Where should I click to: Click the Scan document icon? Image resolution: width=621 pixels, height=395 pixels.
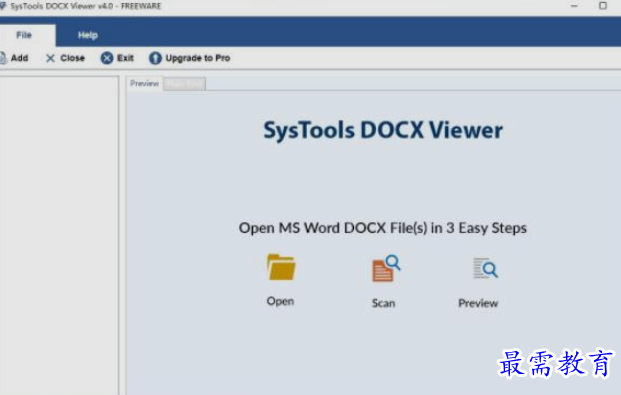(x=386, y=268)
